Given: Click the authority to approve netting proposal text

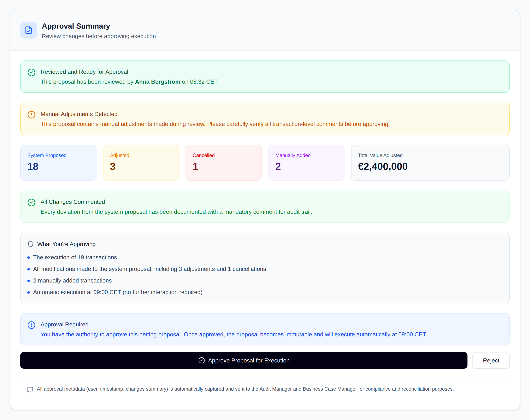Looking at the screenshot, I should [234, 334].
